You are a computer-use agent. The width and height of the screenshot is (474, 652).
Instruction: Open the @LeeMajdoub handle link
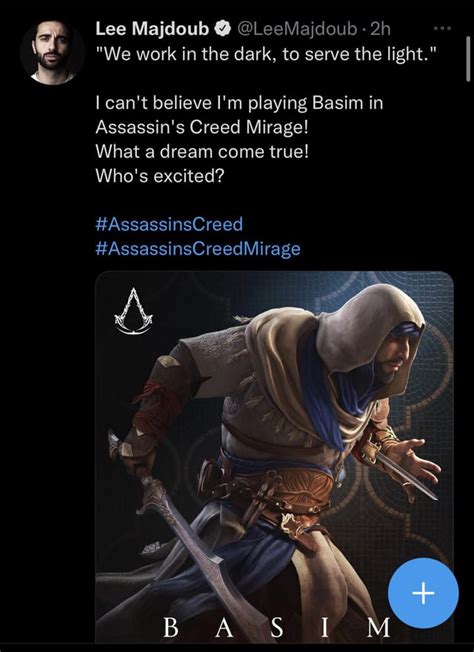297,29
